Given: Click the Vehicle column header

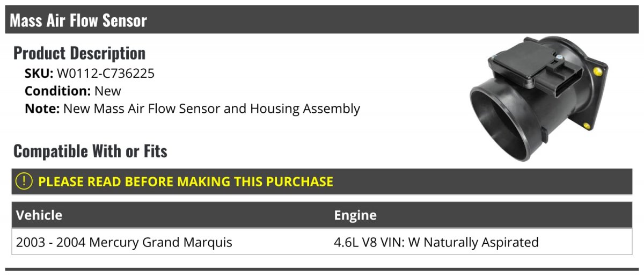Looking at the screenshot, I should coord(39,215).
